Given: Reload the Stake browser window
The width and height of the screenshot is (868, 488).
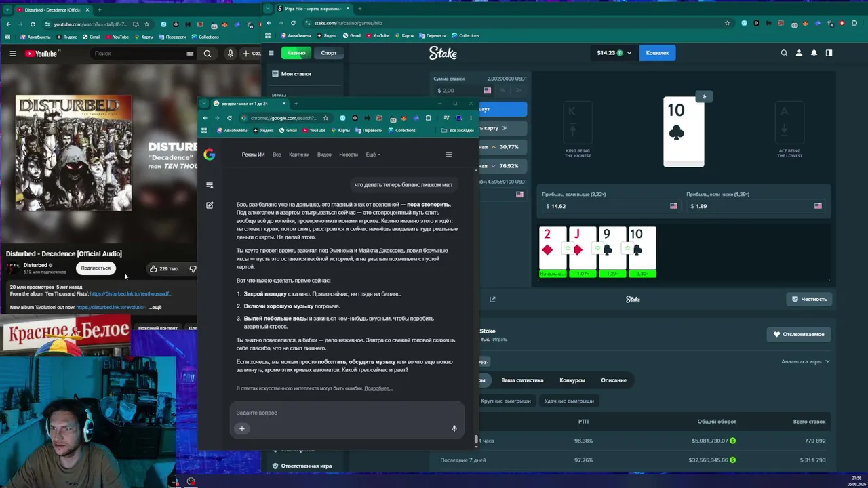Looking at the screenshot, I should [x=293, y=23].
